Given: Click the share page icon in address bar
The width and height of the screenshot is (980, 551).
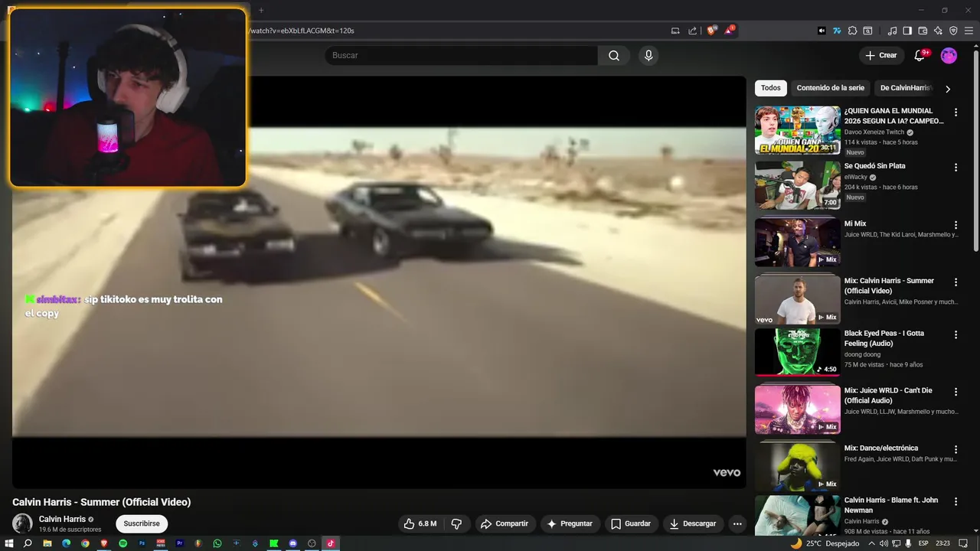Looking at the screenshot, I should [692, 31].
